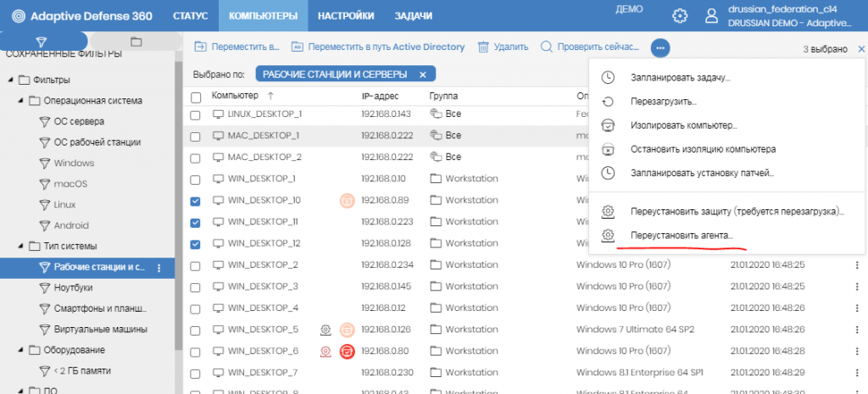Click Проверить сейчас... scan action

[590, 47]
